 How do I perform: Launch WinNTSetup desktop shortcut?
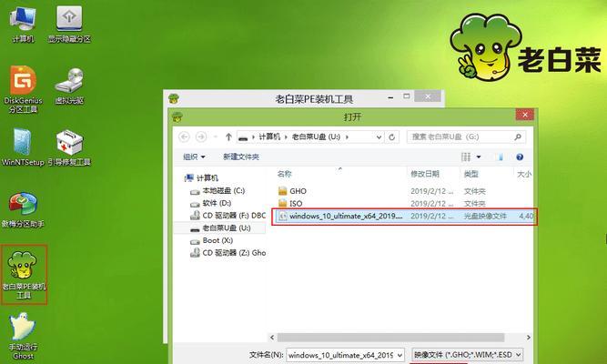(23, 147)
